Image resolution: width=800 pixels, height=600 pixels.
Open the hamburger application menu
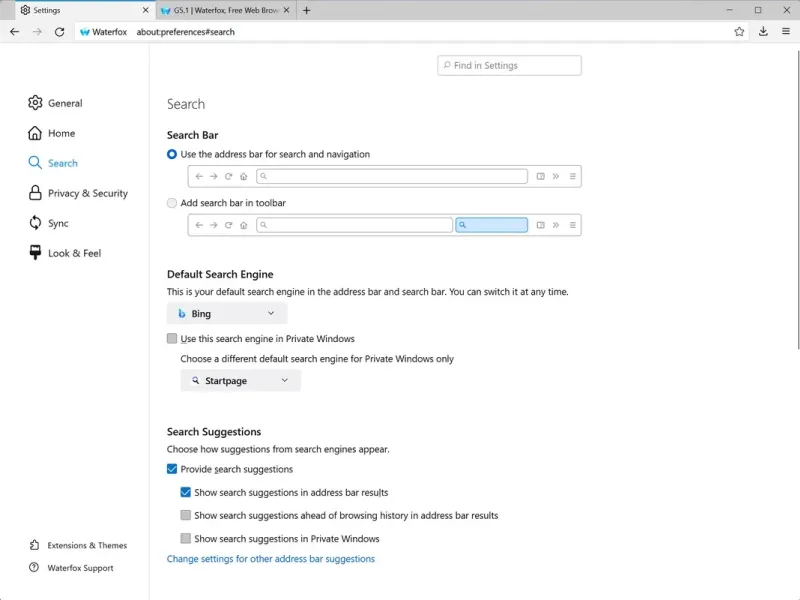(x=785, y=32)
